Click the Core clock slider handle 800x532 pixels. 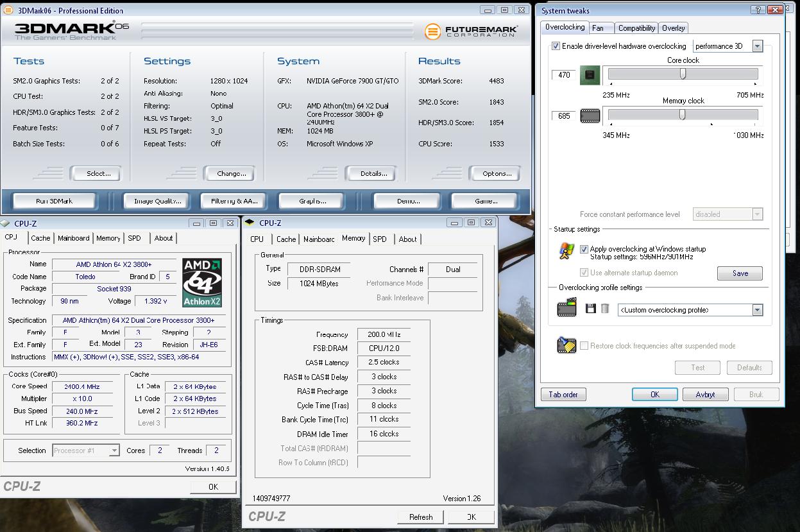point(683,74)
